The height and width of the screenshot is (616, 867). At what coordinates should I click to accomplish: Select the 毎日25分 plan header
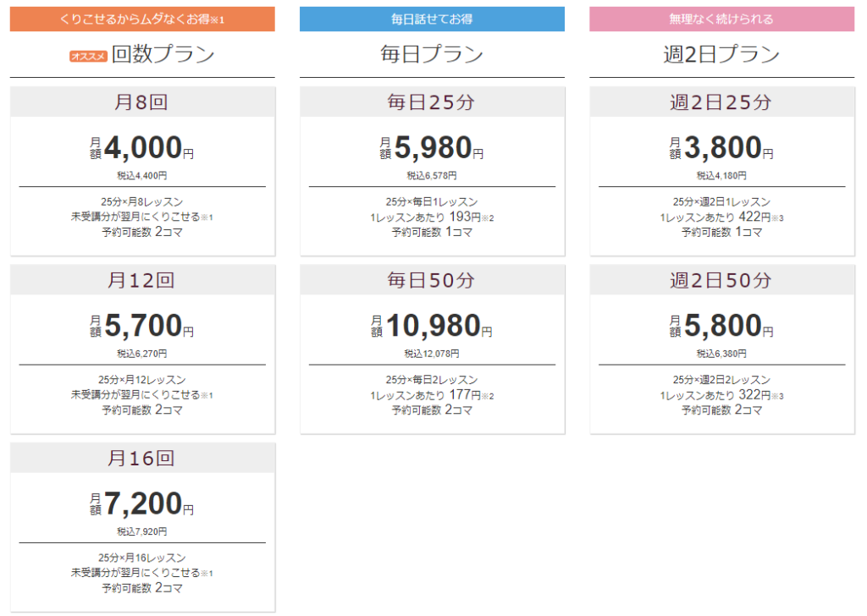click(432, 102)
